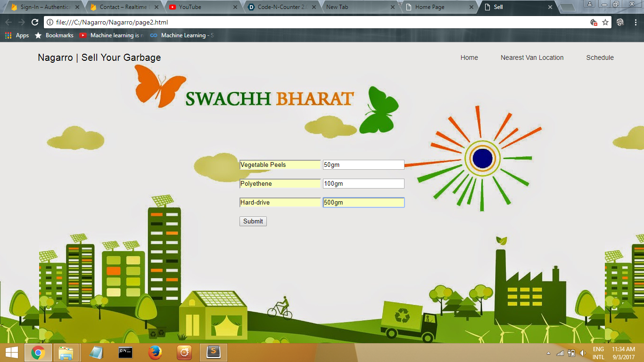
Task: Close the Home Page tab
Action: point(471,7)
